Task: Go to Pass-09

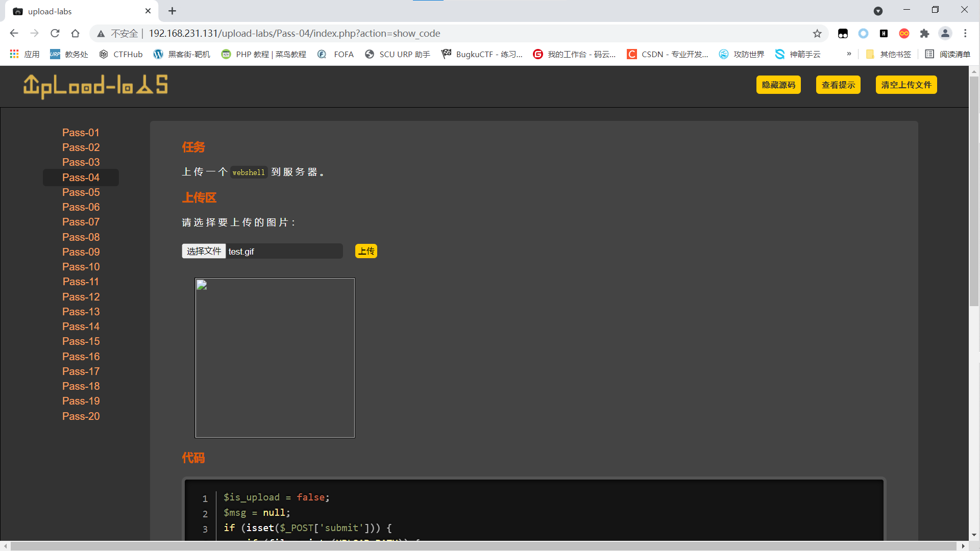Action: coord(81,252)
